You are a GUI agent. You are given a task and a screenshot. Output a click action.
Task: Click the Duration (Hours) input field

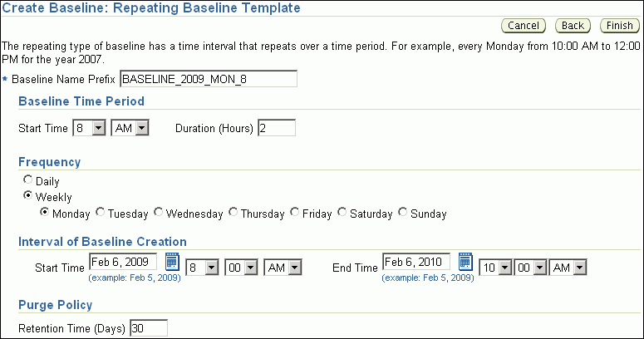coord(277,128)
